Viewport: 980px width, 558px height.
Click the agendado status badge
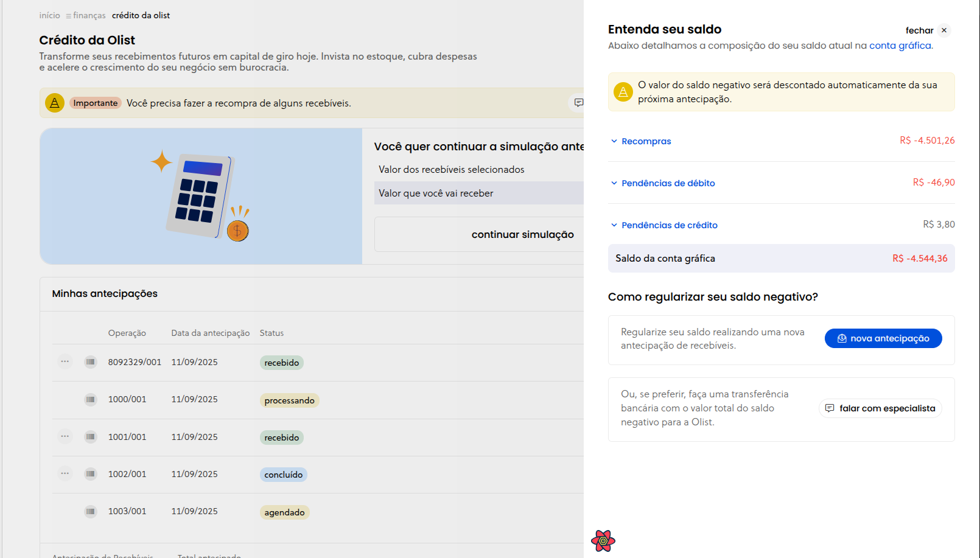pyautogui.click(x=285, y=512)
